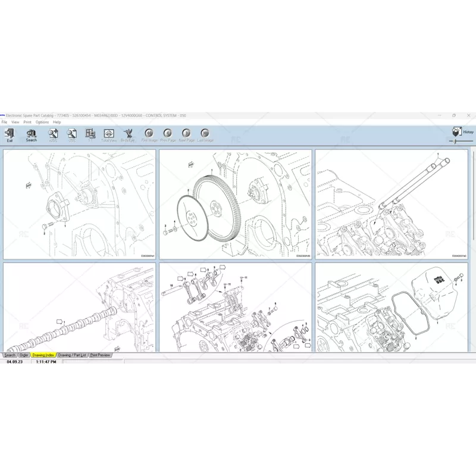Open the flywheel ring gear drawing thumbnail
Screen dimensions: 476x476
[236, 204]
